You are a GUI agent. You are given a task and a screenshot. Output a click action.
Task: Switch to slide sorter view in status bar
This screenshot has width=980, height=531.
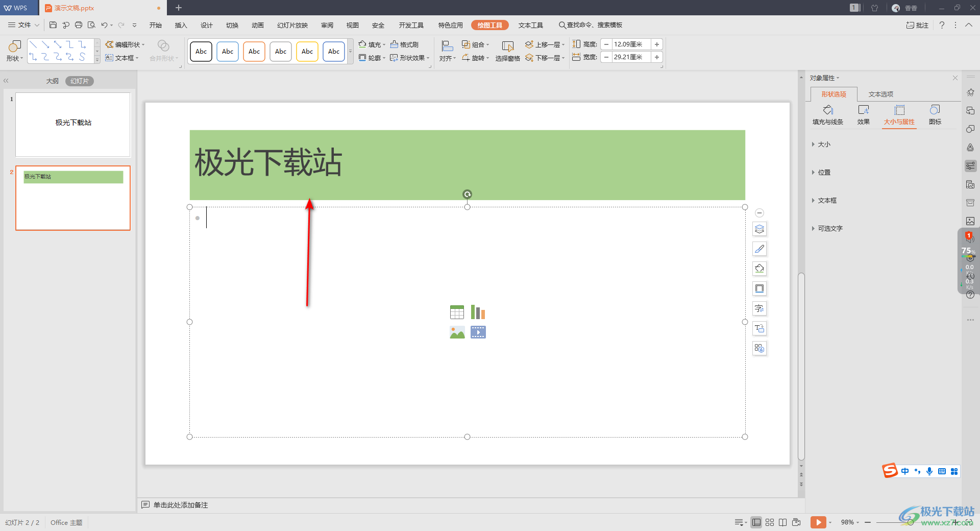(x=770, y=522)
